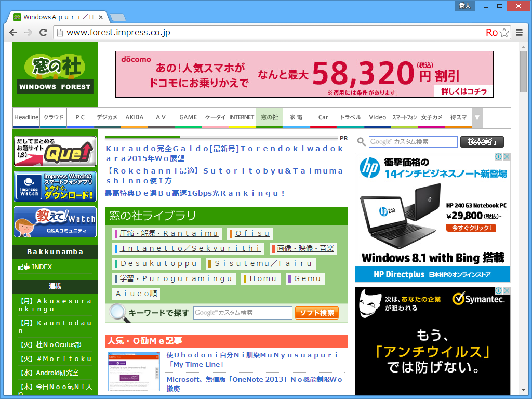This screenshot has width=532, height=399.
Task: Click the magnifying glass beside キーワードで探す
Action: point(118,312)
